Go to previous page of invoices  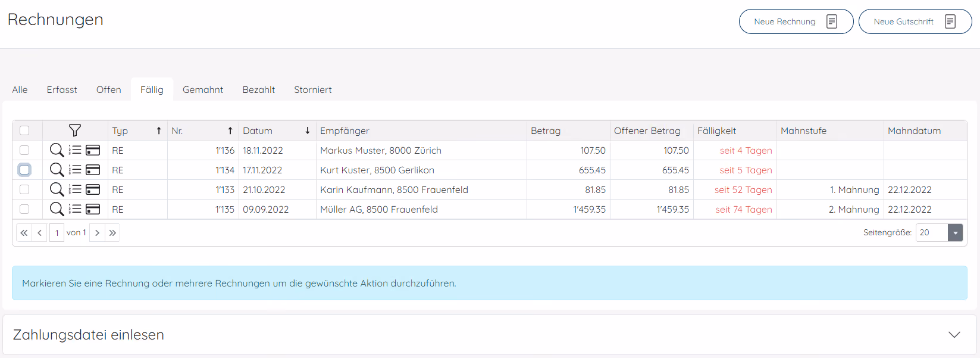tap(39, 233)
